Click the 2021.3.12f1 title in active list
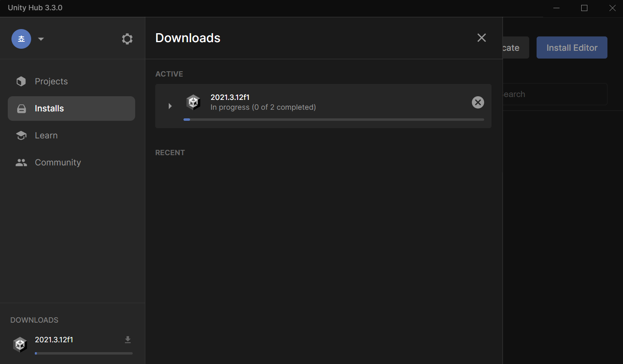Viewport: 623px width, 364px height. 230,97
